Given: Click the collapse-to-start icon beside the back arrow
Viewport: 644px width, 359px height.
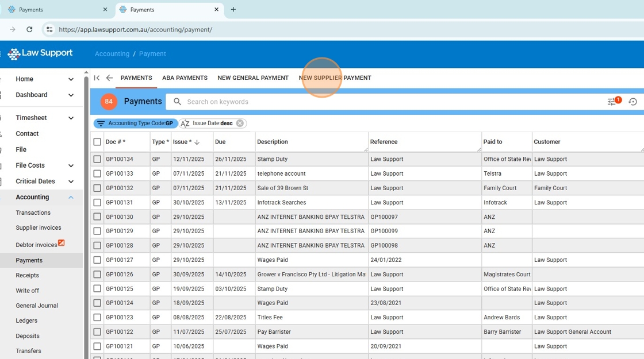Looking at the screenshot, I should pyautogui.click(x=97, y=78).
